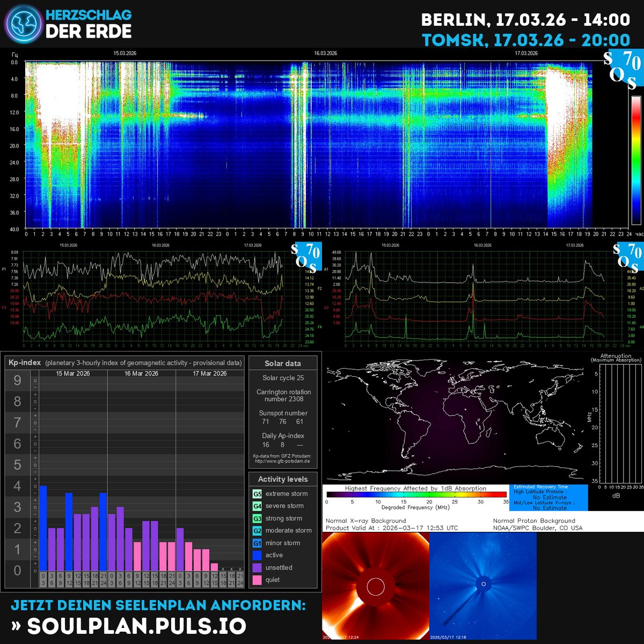
Task: Toggle the active level blue swatch
Action: (x=256, y=555)
